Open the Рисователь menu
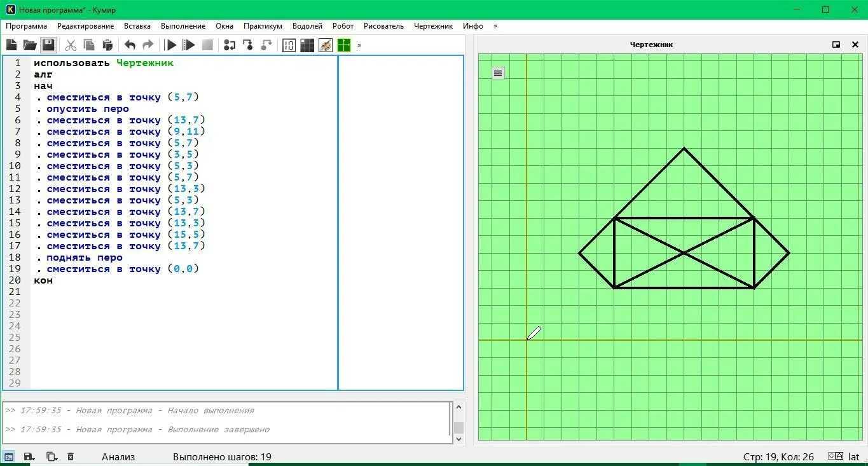Image resolution: width=868 pixels, height=466 pixels. click(383, 26)
